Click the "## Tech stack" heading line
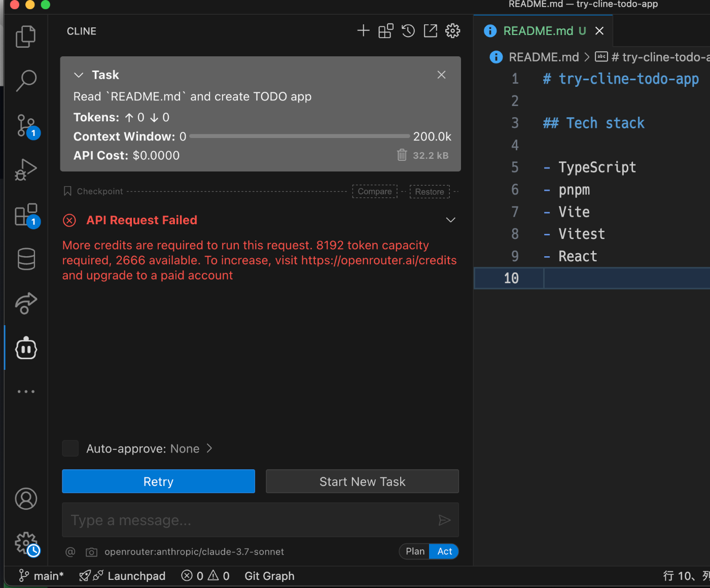The image size is (710, 588). coord(594,123)
